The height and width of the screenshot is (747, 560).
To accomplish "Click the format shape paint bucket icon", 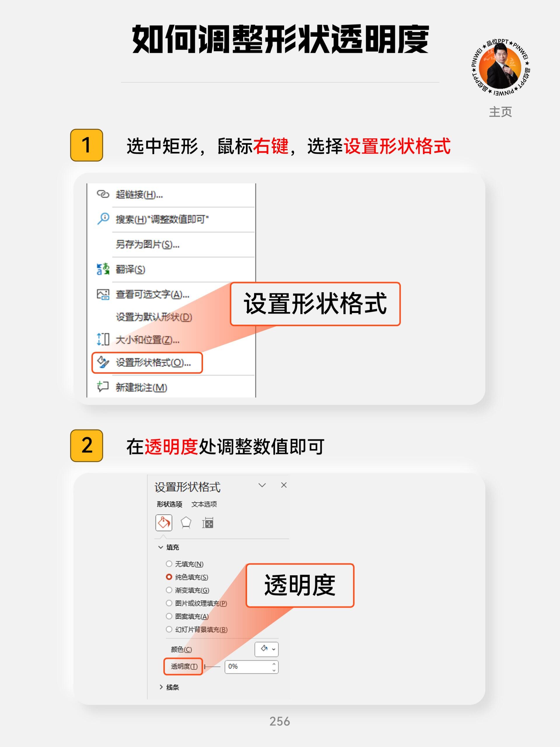I will tap(103, 362).
